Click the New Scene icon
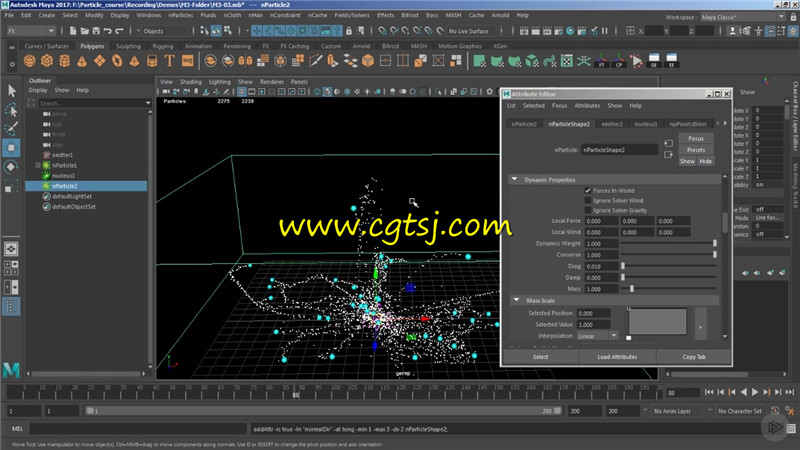 click(x=73, y=31)
